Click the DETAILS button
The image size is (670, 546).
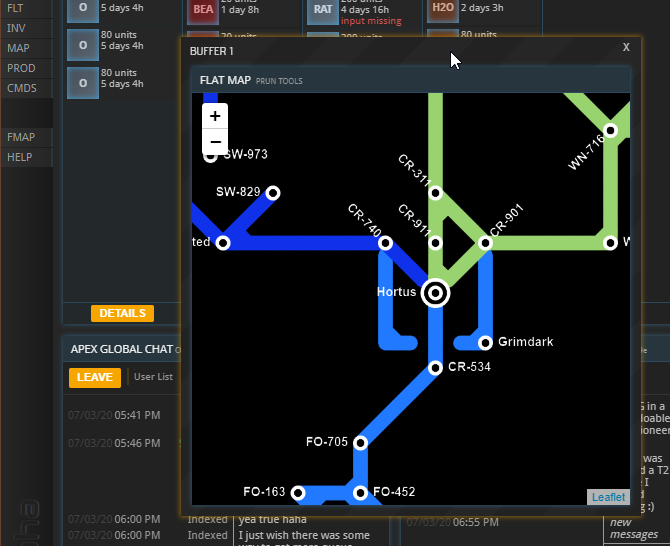pos(122,313)
